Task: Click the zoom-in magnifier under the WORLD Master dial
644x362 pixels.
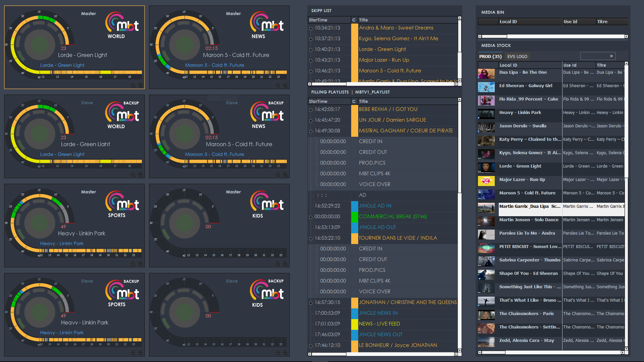Action: click(141, 85)
